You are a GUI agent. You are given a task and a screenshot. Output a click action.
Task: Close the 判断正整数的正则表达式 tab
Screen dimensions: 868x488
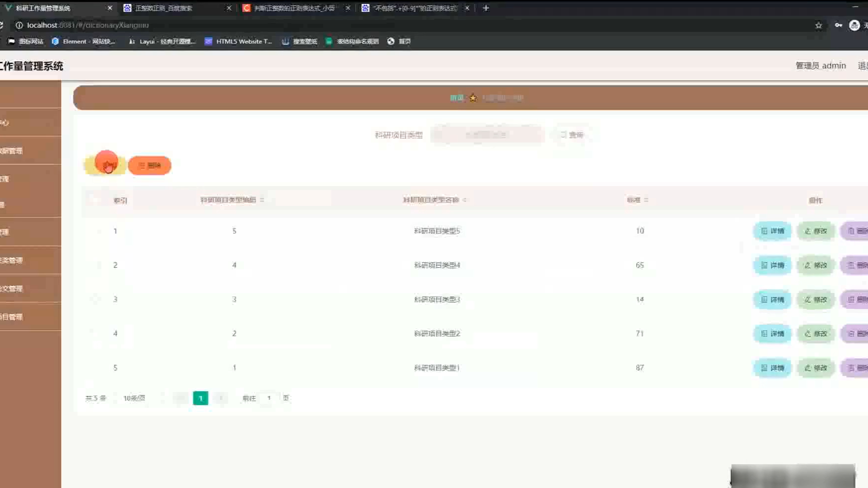pyautogui.click(x=348, y=8)
